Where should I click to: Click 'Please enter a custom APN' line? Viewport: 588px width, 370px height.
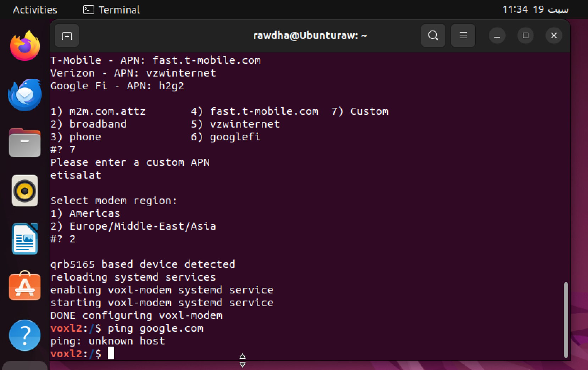(x=130, y=162)
